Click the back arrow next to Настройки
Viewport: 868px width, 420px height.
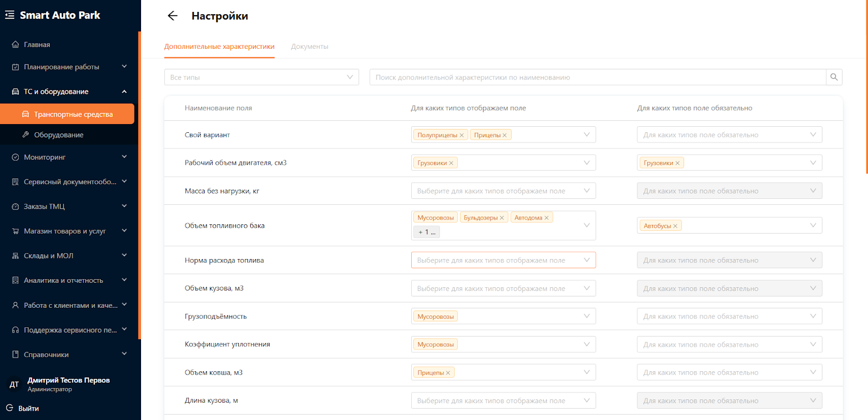click(173, 16)
